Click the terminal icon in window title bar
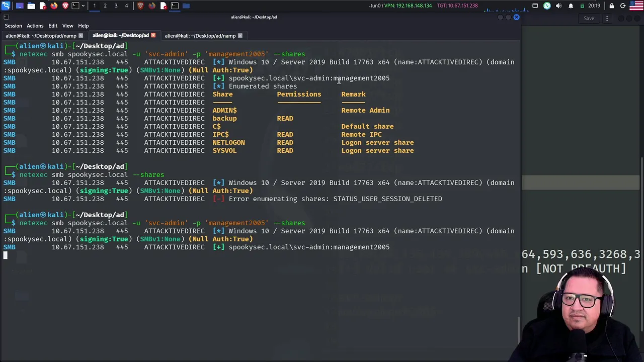 6,17
